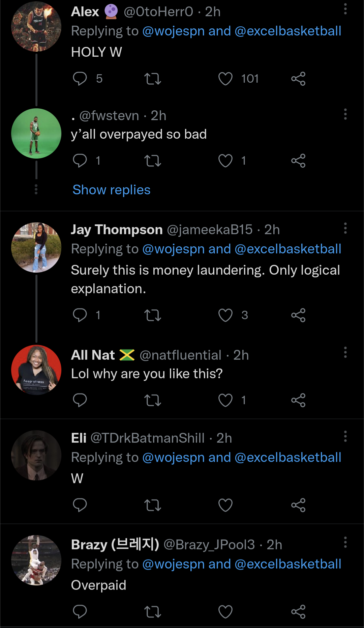Screen dimensions: 364x628
Task: Reply to Brazy's 'Overpaid' tweet
Action: coord(80,612)
